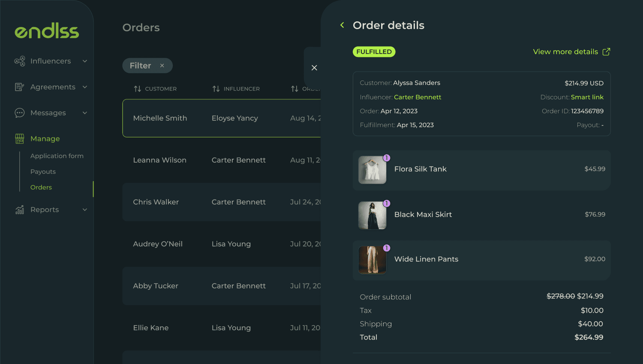Click the FULFILLED status badge
Viewport: 643px width, 364px height.
(x=374, y=52)
